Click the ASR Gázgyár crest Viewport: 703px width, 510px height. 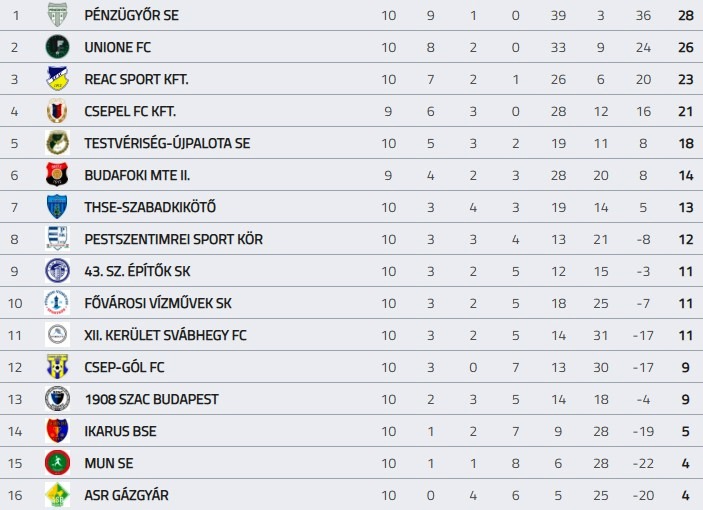click(x=57, y=495)
